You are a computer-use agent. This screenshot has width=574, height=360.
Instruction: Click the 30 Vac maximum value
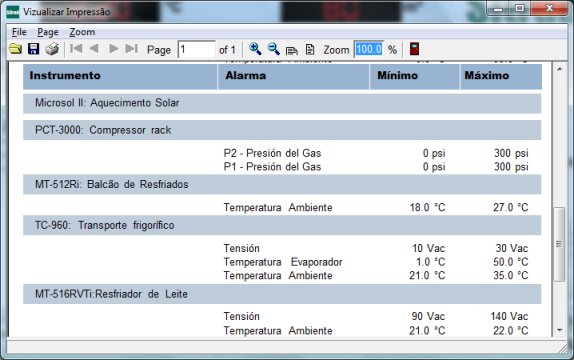pos(512,249)
